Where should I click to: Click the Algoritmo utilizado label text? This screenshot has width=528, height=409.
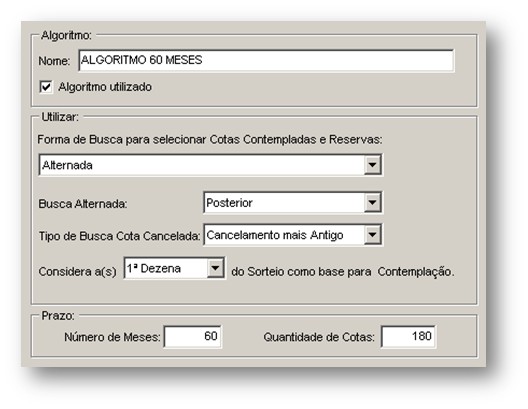coord(105,87)
